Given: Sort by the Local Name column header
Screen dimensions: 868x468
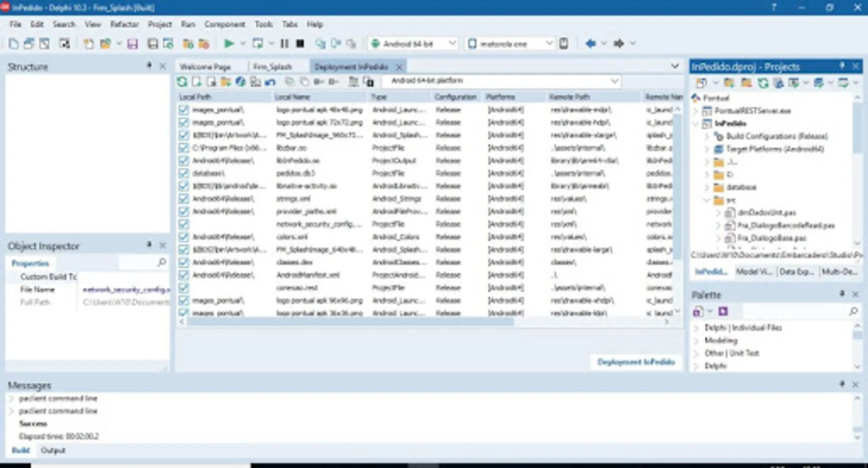Looking at the screenshot, I should 320,97.
